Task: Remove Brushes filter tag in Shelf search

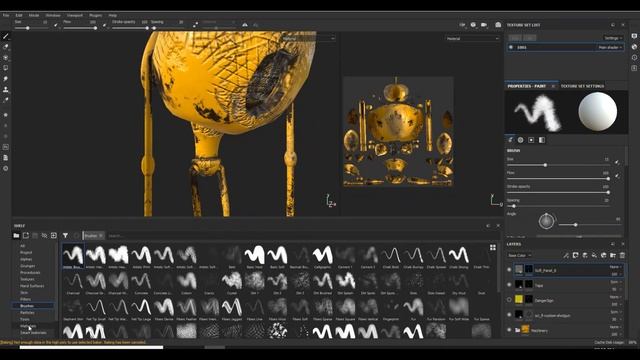Action: (x=101, y=236)
